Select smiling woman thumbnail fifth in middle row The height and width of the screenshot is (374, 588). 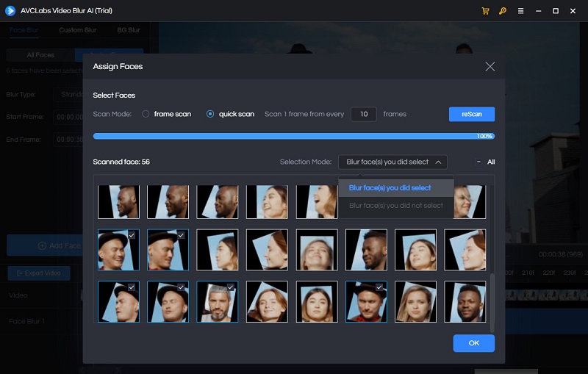pos(317,250)
